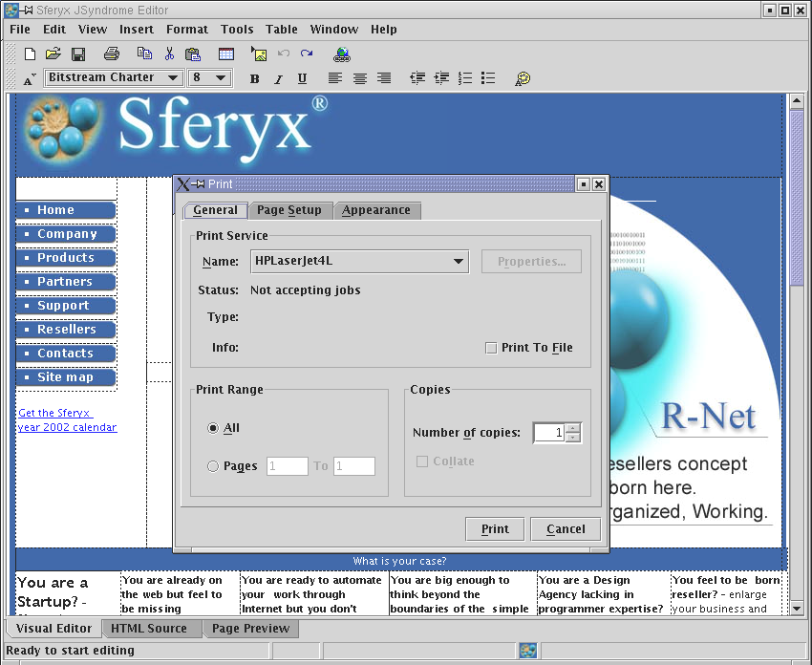The height and width of the screenshot is (665, 812).
Task: Click the Cut scissors icon
Action: [x=169, y=54]
